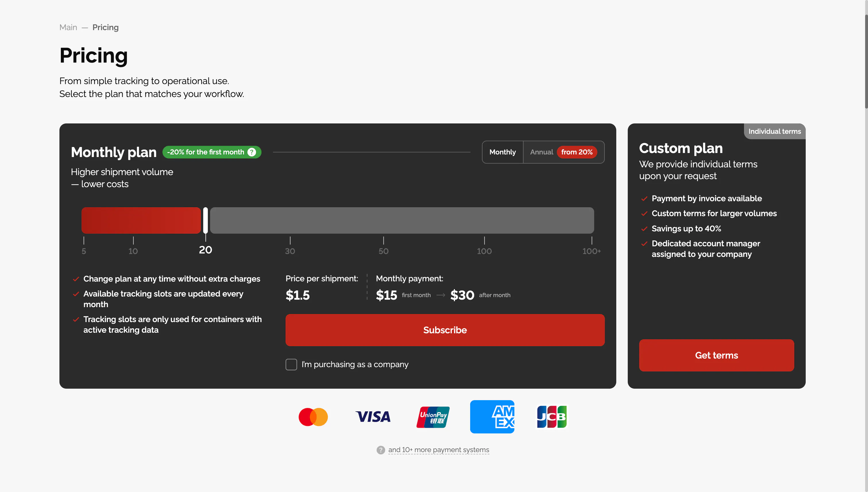Click 'Change plan at any time' feature text

(x=172, y=279)
